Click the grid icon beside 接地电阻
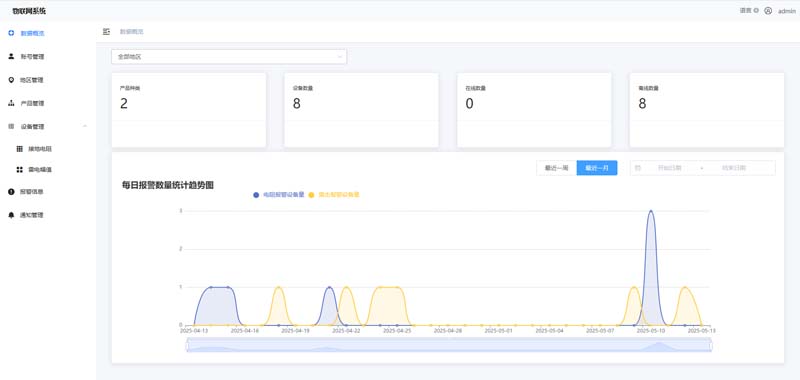This screenshot has width=800, height=380. (19, 149)
